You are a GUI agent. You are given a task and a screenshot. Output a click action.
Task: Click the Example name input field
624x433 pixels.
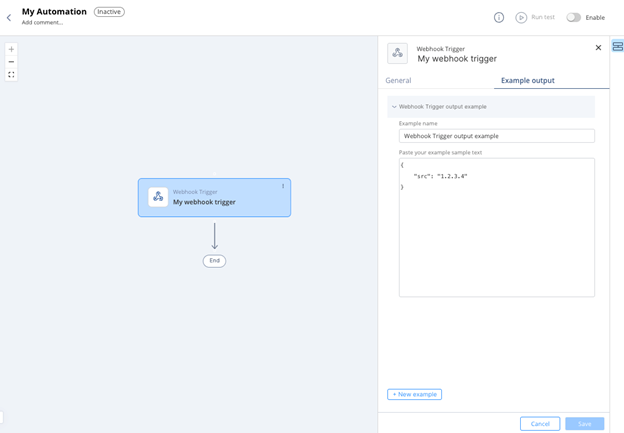click(496, 136)
